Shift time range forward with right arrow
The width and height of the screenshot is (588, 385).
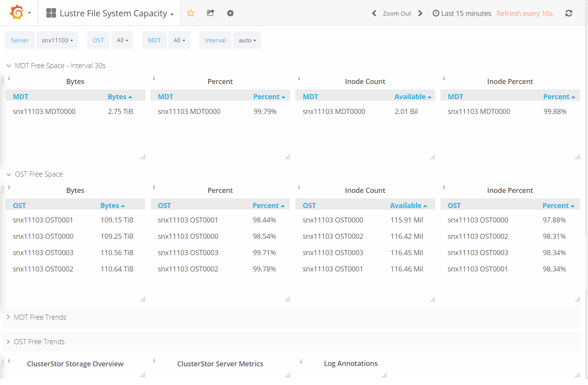[x=420, y=13]
